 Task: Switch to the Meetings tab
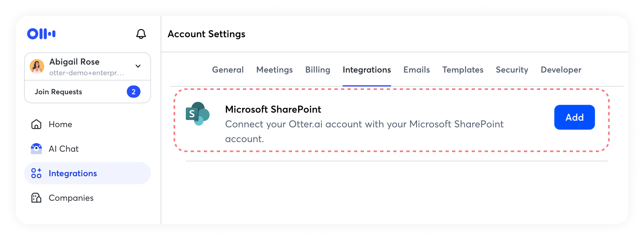(x=274, y=70)
